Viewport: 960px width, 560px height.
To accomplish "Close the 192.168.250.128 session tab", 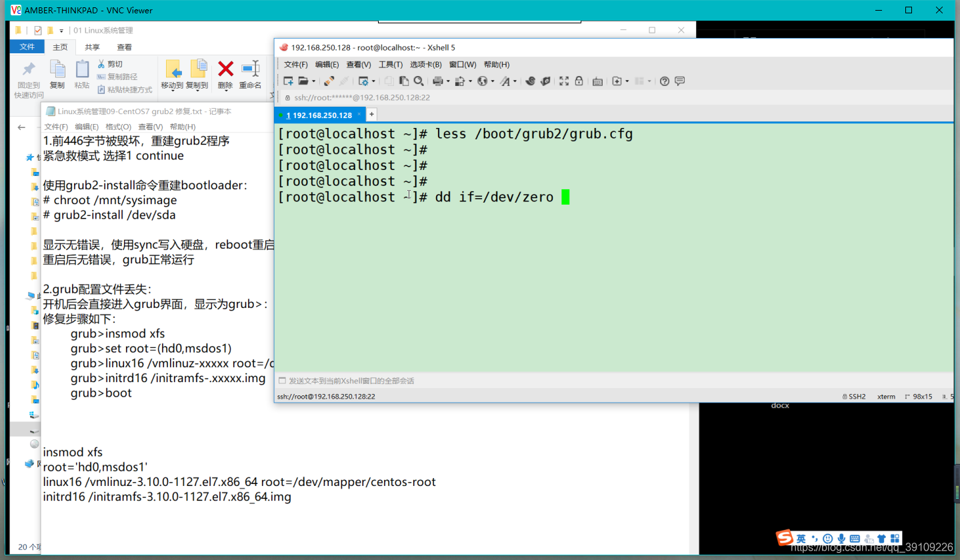I will pos(359,114).
